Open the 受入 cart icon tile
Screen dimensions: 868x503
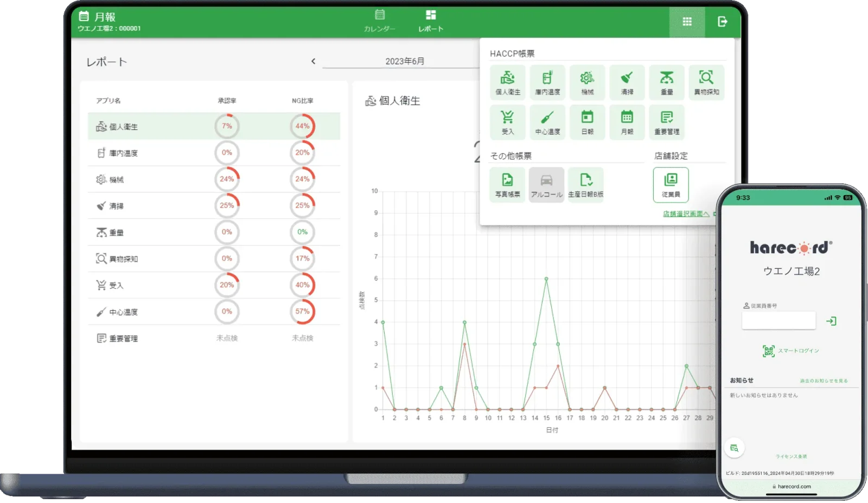(x=507, y=122)
